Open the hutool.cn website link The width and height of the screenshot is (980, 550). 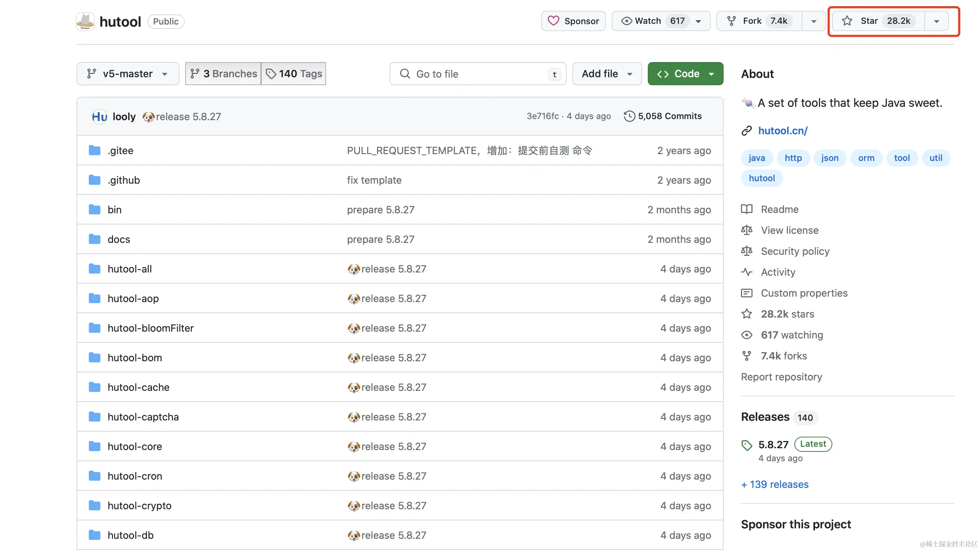[x=782, y=131]
